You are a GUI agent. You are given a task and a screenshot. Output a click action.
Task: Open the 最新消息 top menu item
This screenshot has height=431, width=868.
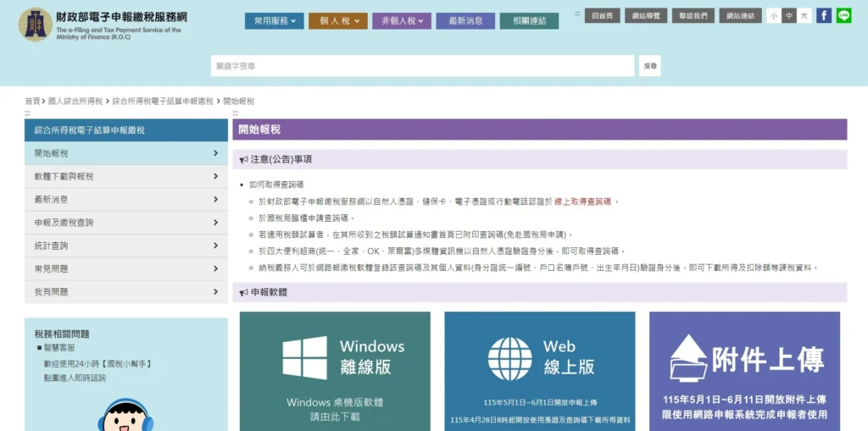click(x=465, y=21)
